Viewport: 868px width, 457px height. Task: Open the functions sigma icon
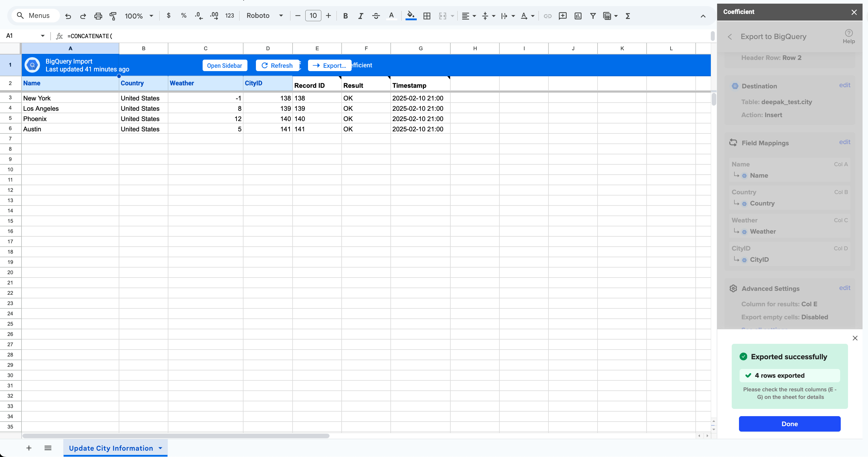tap(628, 16)
